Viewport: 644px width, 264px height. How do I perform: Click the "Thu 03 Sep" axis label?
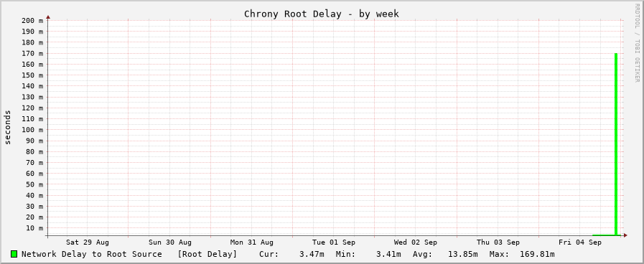click(x=498, y=242)
